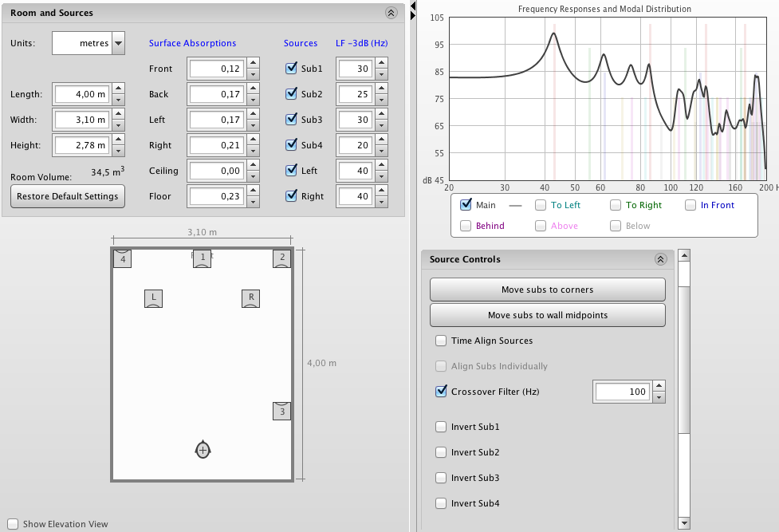Image resolution: width=779 pixels, height=532 pixels.
Task: Decrease Floor absorption with down arrow
Action: (254, 202)
